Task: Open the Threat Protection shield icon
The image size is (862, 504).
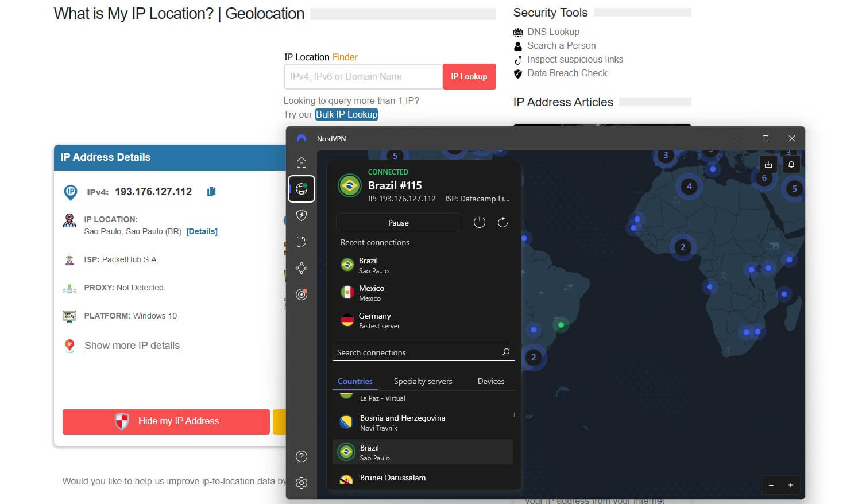Action: pyautogui.click(x=301, y=215)
